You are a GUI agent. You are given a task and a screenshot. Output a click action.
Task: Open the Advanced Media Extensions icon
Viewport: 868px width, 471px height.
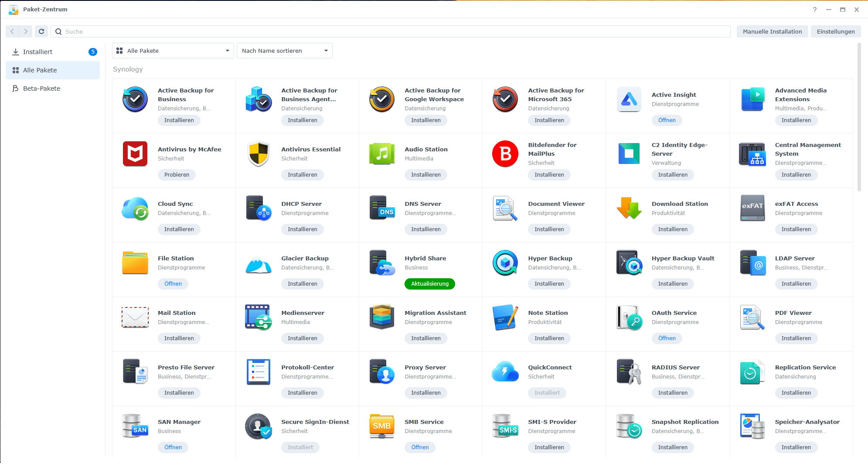point(752,99)
